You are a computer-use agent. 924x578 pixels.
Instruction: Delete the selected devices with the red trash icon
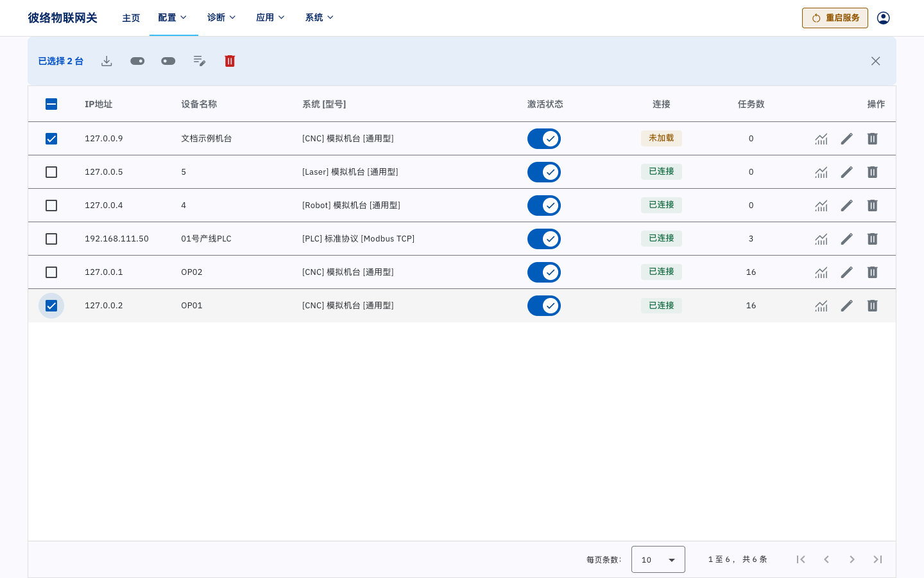click(x=230, y=61)
